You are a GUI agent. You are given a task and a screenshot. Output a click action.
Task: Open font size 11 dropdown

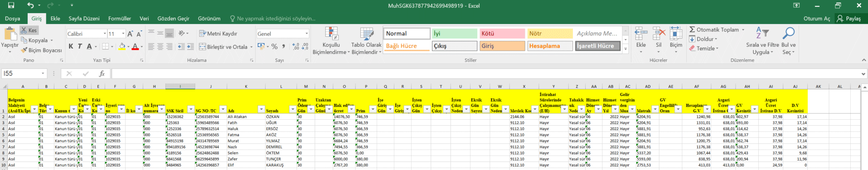pos(123,34)
